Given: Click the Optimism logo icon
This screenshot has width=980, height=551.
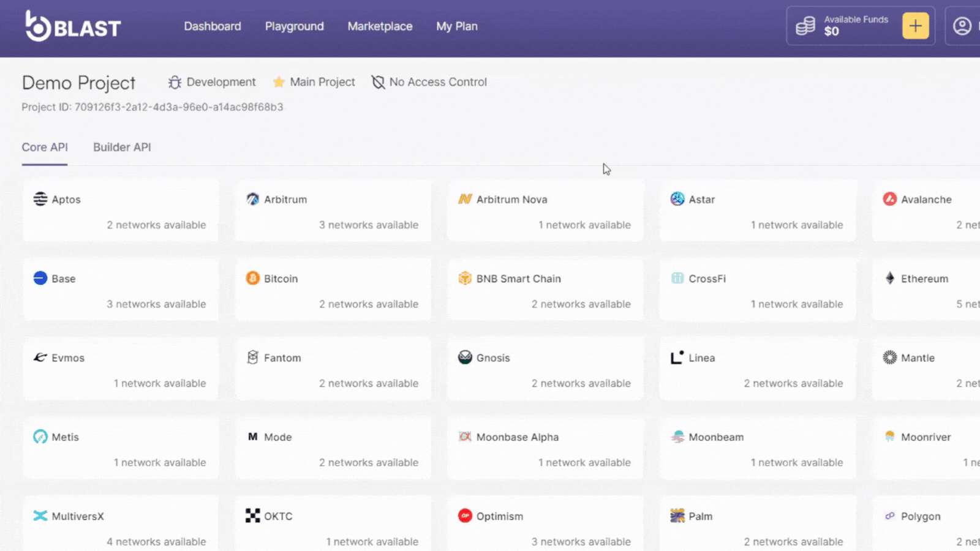Looking at the screenshot, I should [465, 515].
